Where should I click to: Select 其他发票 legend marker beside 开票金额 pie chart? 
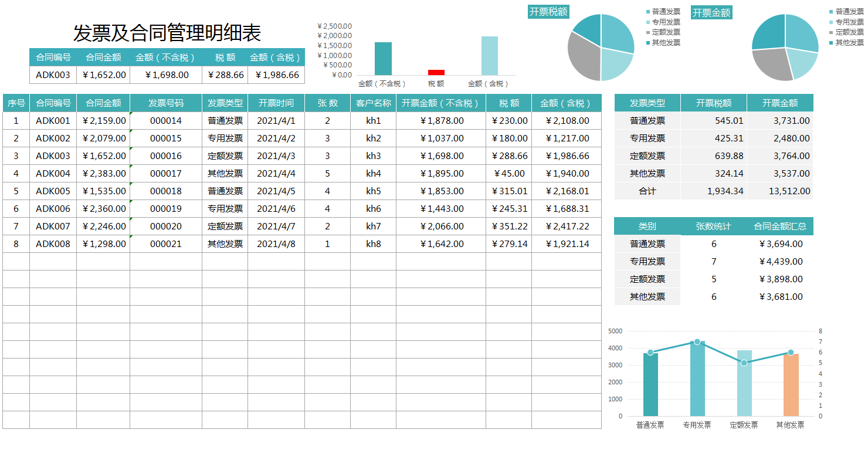pos(831,42)
